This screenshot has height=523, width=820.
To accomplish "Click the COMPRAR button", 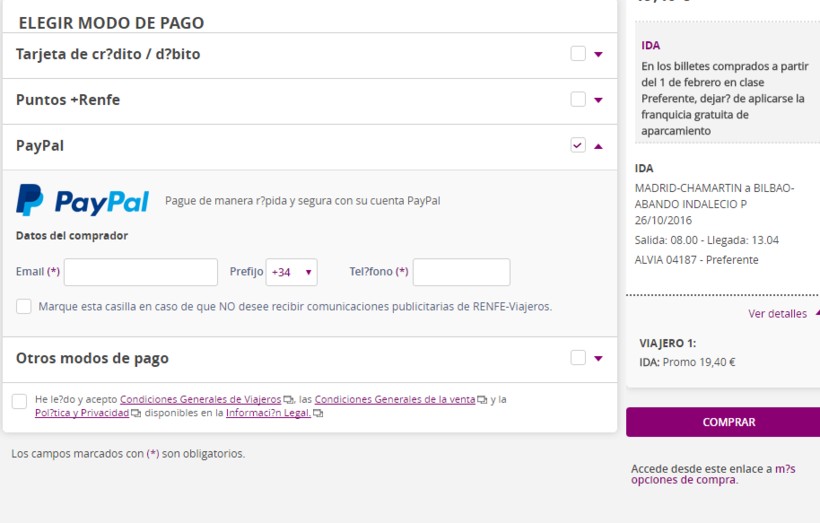I will click(723, 422).
